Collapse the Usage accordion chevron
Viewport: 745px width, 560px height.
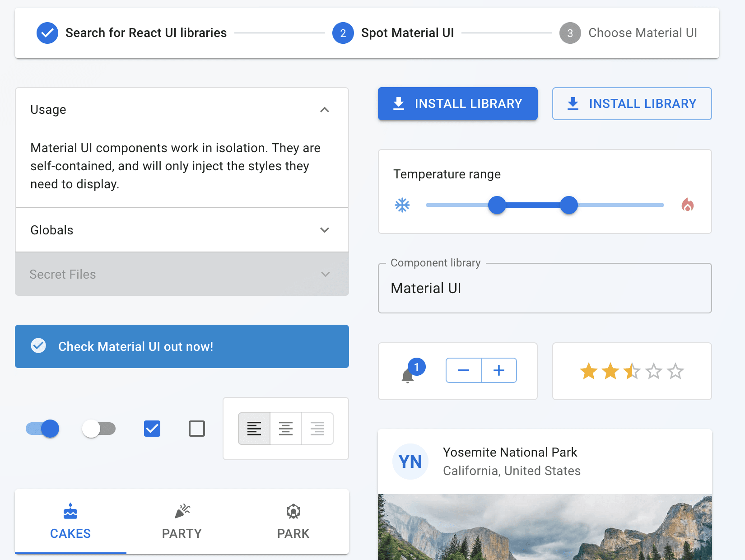point(325,110)
